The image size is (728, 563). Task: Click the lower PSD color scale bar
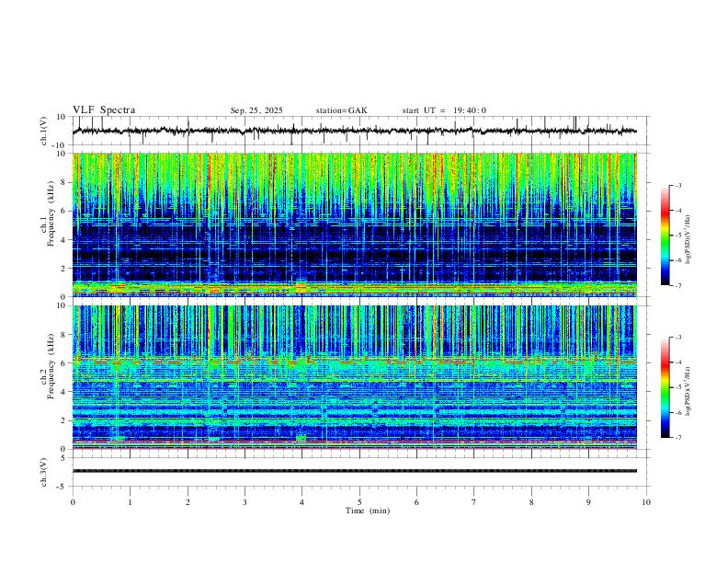665,387
